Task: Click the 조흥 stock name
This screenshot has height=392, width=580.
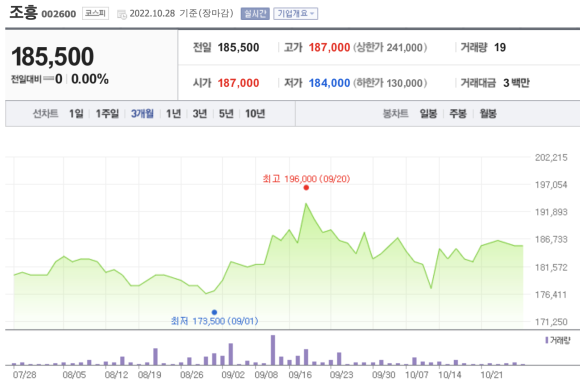Action: point(23,13)
